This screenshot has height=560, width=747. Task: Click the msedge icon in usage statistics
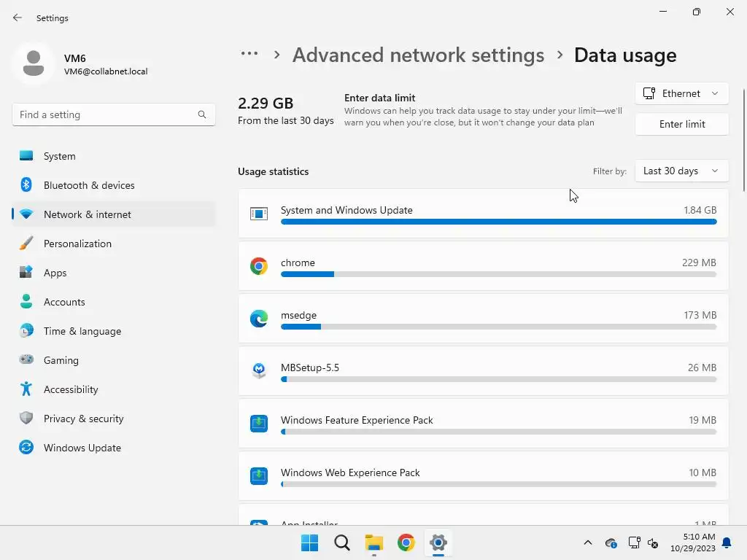click(258, 319)
